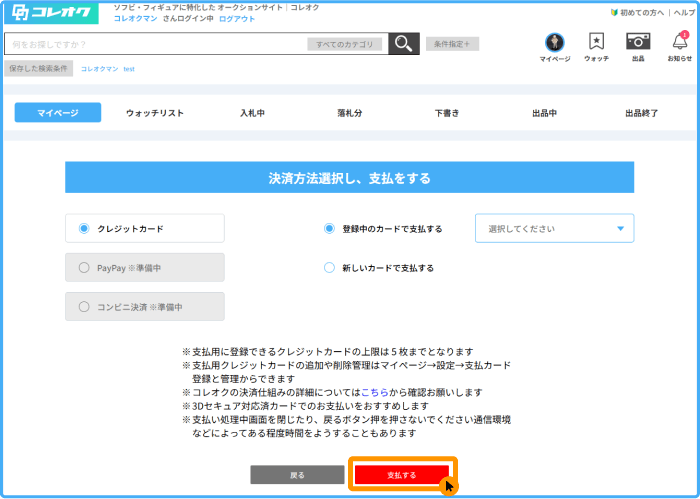Click the gray 戻る button
This screenshot has height=499, width=700.
click(x=297, y=474)
